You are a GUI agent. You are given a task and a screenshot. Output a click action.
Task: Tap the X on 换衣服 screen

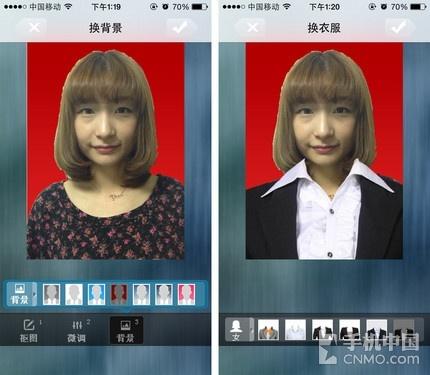252,28
